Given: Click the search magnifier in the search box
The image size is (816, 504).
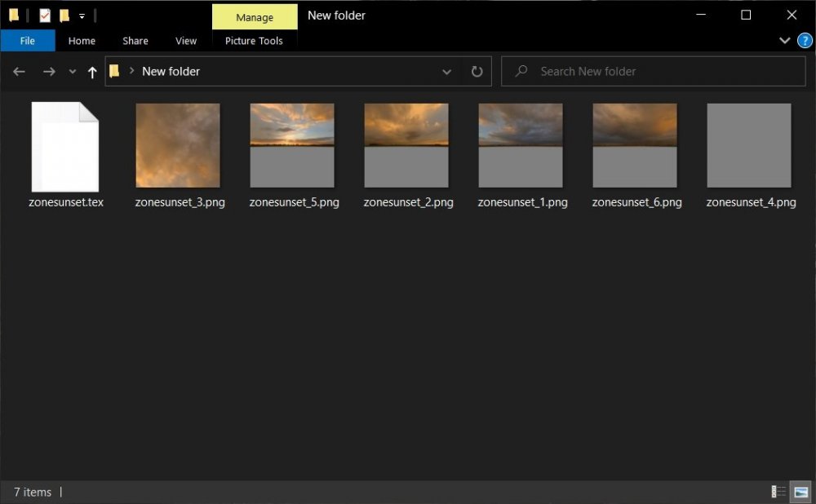Looking at the screenshot, I should coord(521,71).
